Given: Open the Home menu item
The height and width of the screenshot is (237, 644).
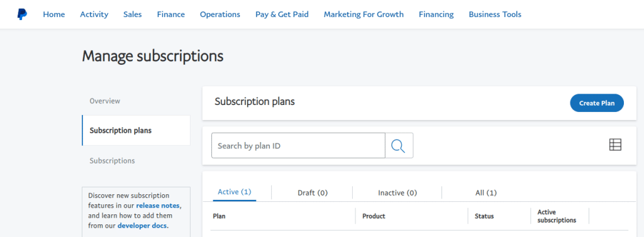Looking at the screenshot, I should 54,14.
